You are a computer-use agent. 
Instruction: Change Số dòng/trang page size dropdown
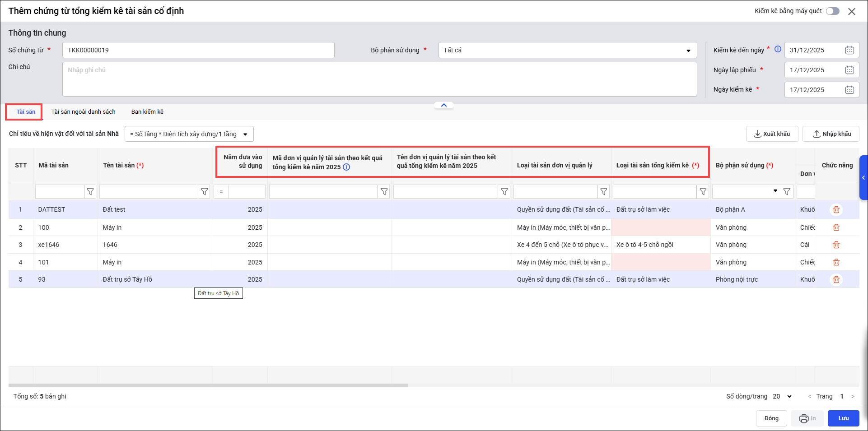click(x=782, y=396)
